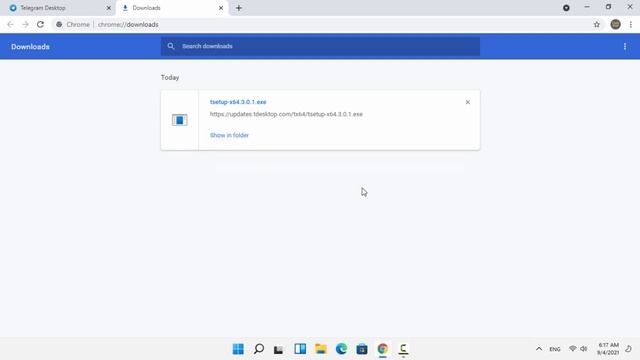The image size is (640, 360).
Task: Open the Wi-Fi network icon
Action: 573,349
